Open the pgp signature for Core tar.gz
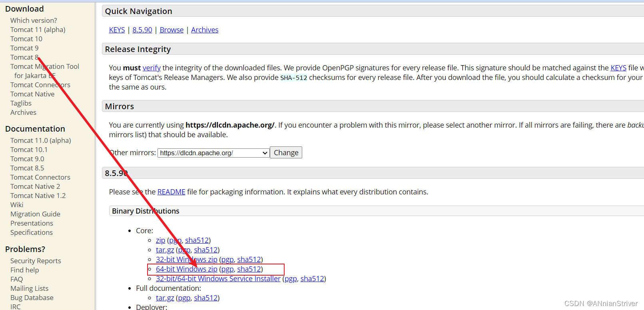Viewport: 644px width, 310px height. coord(184,250)
